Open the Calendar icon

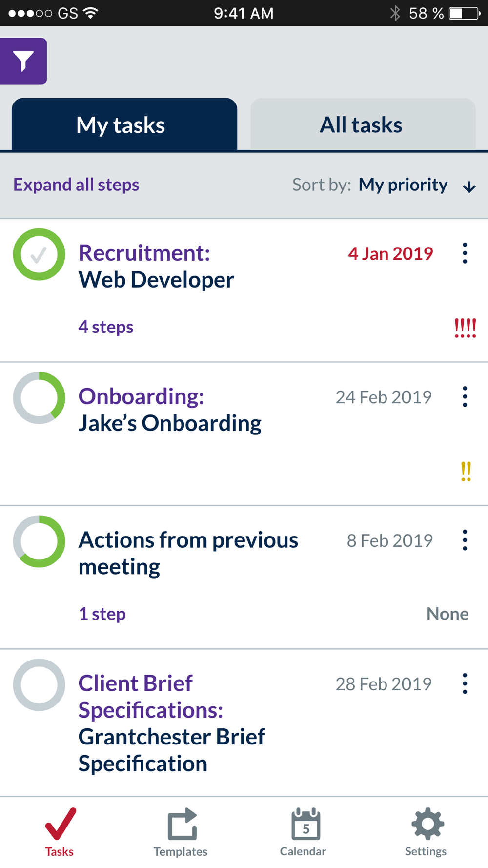tap(305, 824)
